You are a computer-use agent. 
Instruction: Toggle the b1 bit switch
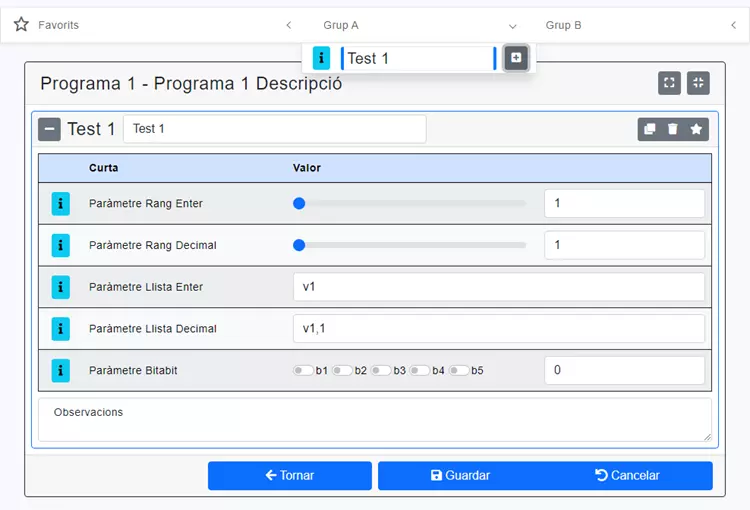point(302,371)
